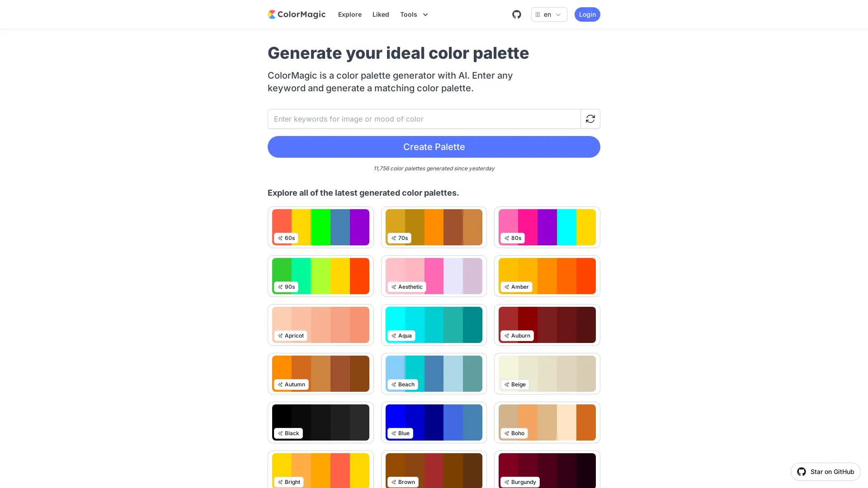This screenshot has height=488, width=868.
Task: Click the Login button
Action: coord(587,14)
